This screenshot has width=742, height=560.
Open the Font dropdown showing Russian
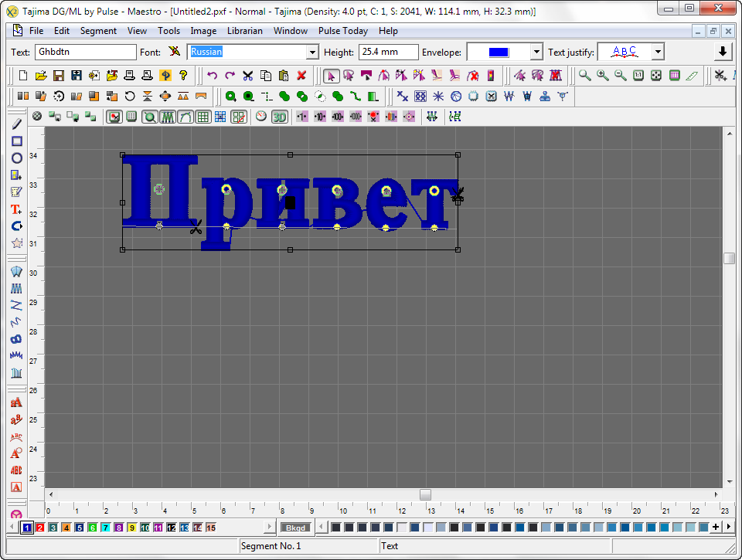click(x=312, y=52)
